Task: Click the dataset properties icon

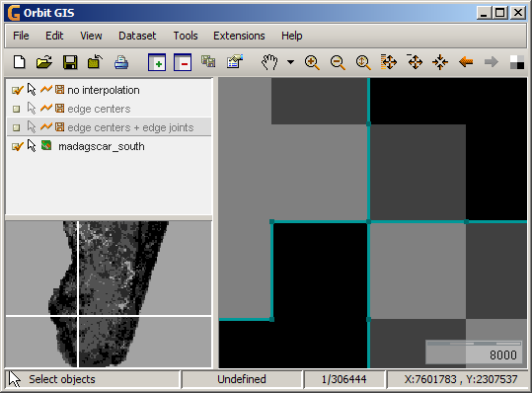Action: pyautogui.click(x=235, y=61)
